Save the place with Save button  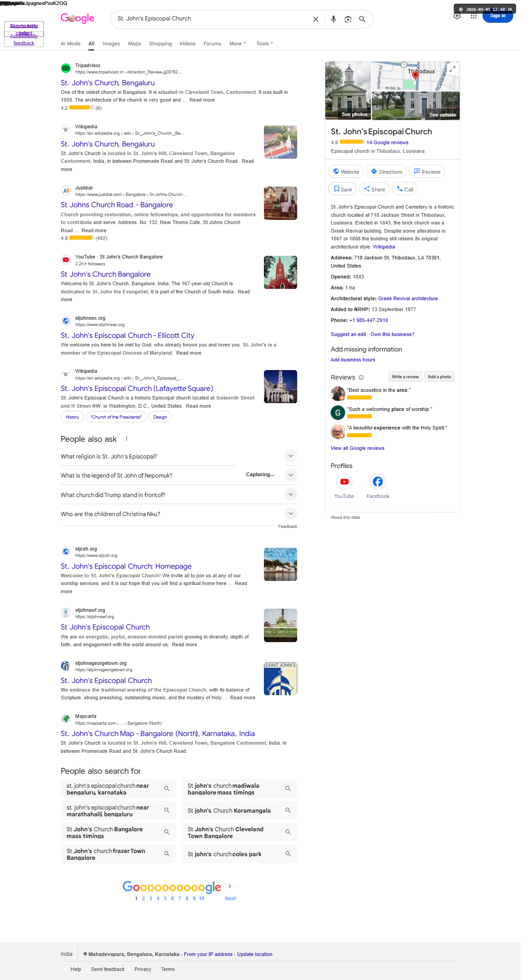coord(342,189)
